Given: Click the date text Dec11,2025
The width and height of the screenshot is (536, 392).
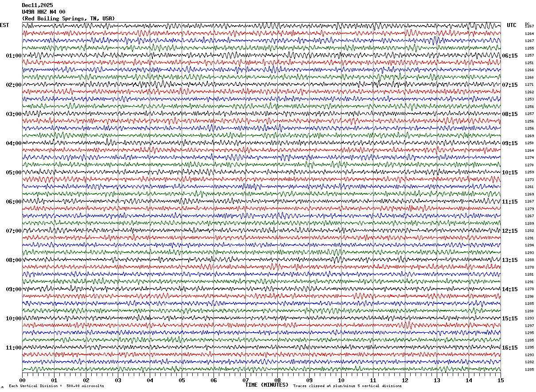Looking at the screenshot, I should click(x=37, y=5).
